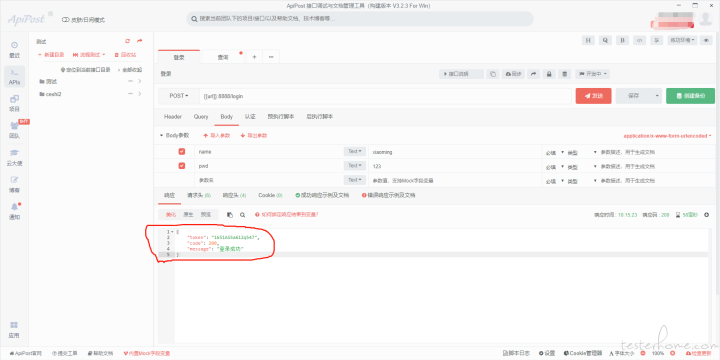Open the 开发中 status dropdown
720x360 pixels.
592,74
